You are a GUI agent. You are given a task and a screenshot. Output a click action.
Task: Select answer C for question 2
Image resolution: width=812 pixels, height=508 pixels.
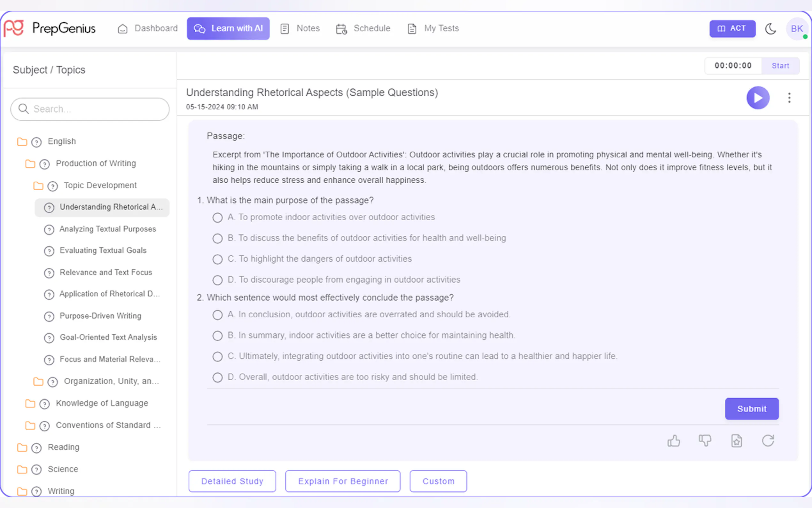pyautogui.click(x=217, y=356)
